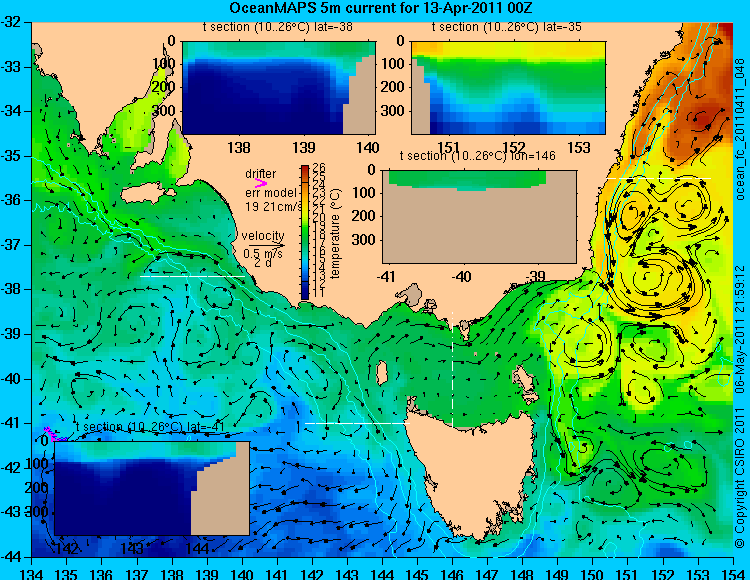Click the white dashed lat=-38 section line

(193, 277)
